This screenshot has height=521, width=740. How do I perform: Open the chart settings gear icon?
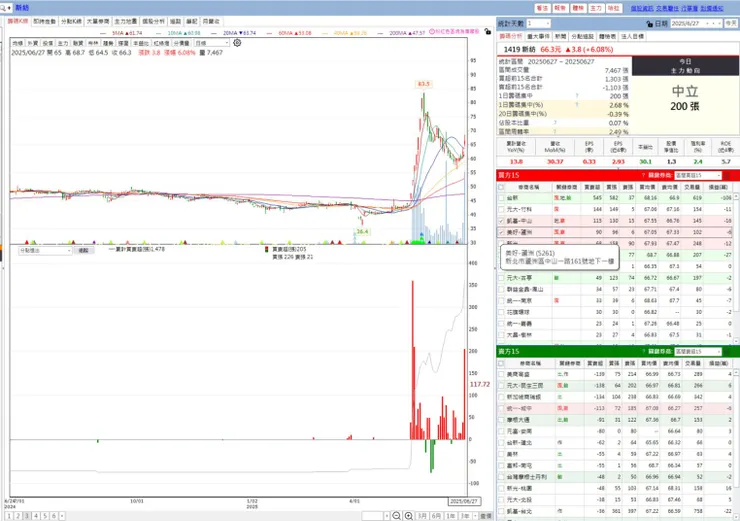pyautogui.click(x=237, y=42)
